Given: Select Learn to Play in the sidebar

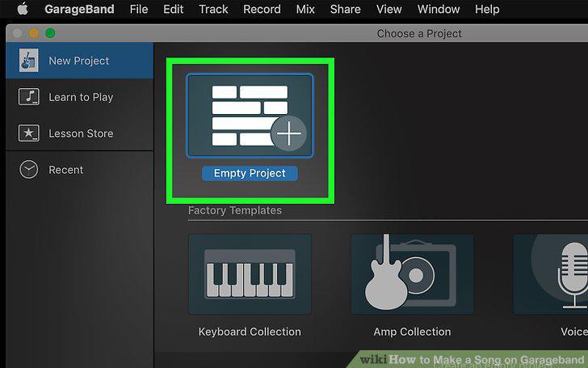Looking at the screenshot, I should pyautogui.click(x=79, y=97).
